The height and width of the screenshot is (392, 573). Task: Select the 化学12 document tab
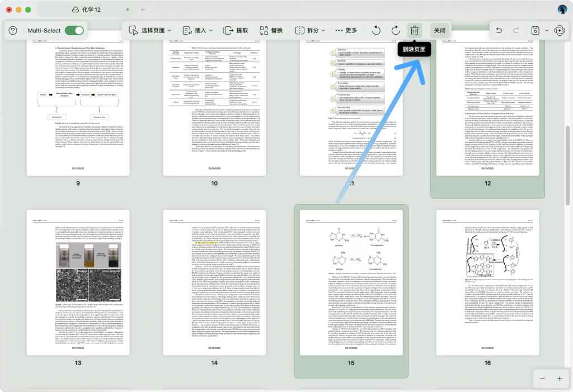click(x=86, y=10)
